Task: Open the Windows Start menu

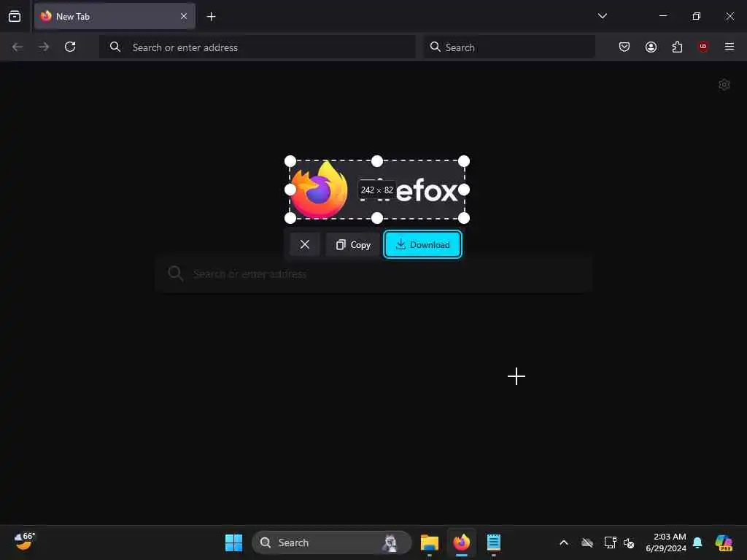Action: tap(233, 542)
